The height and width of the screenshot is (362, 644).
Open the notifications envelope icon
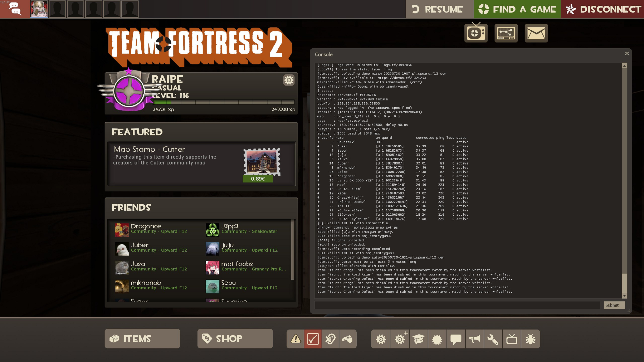point(536,33)
